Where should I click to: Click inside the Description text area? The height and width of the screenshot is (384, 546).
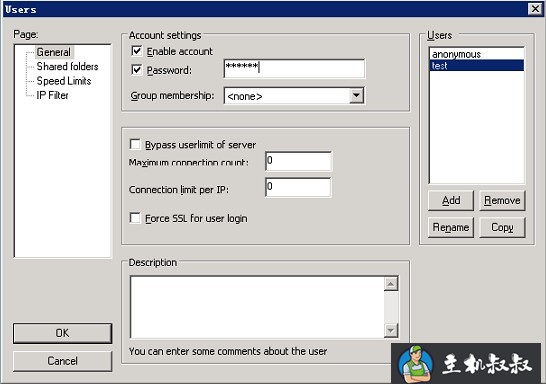tap(257, 307)
